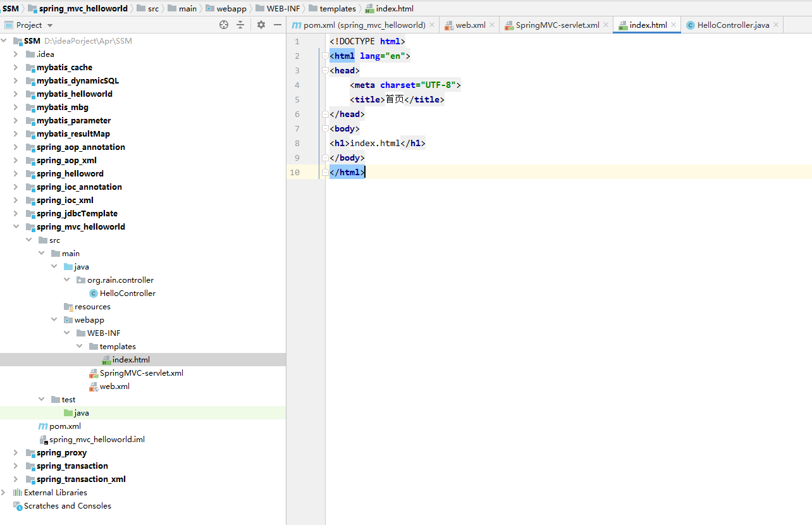Screen dimensions: 812x525
Task: Select mybatis_resultMap module
Action: click(x=73, y=133)
